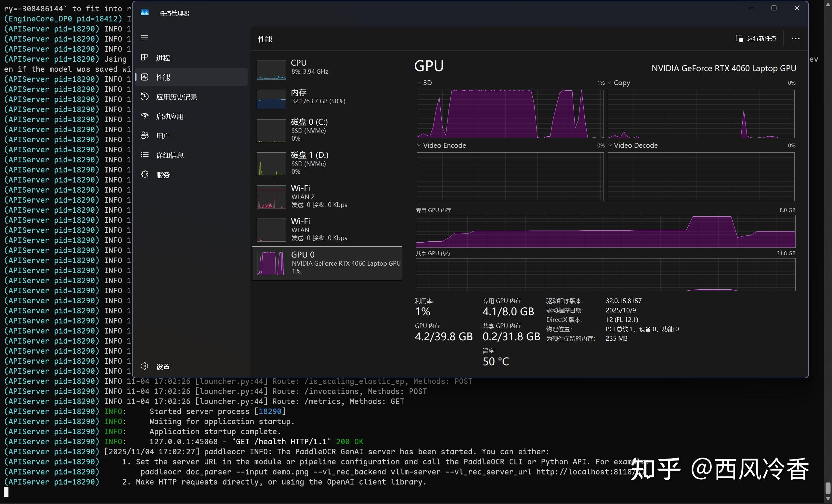The width and height of the screenshot is (832, 504).
Task: Open the 进程 (Processes) page icon
Action: point(145,58)
